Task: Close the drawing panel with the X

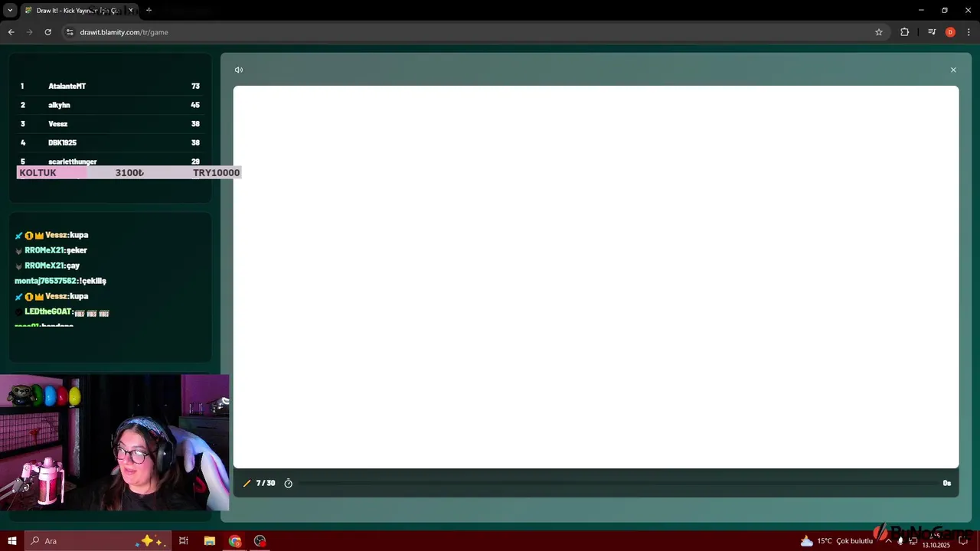Action: tap(953, 70)
